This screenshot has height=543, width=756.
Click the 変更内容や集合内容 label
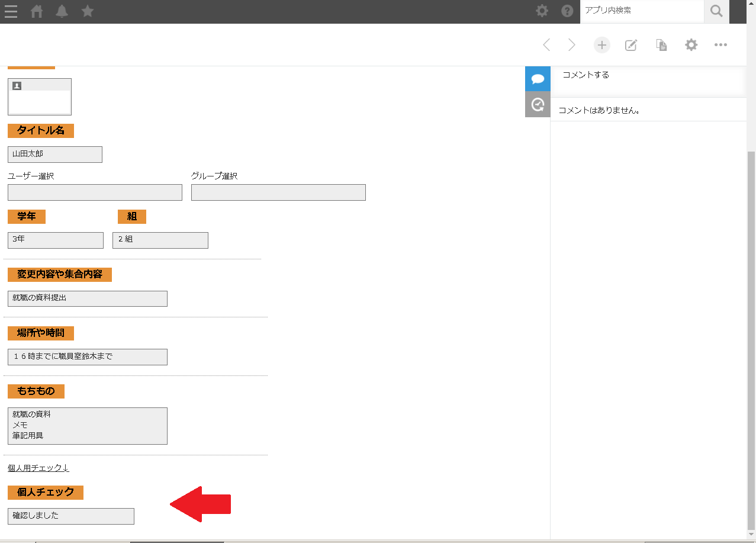60,275
